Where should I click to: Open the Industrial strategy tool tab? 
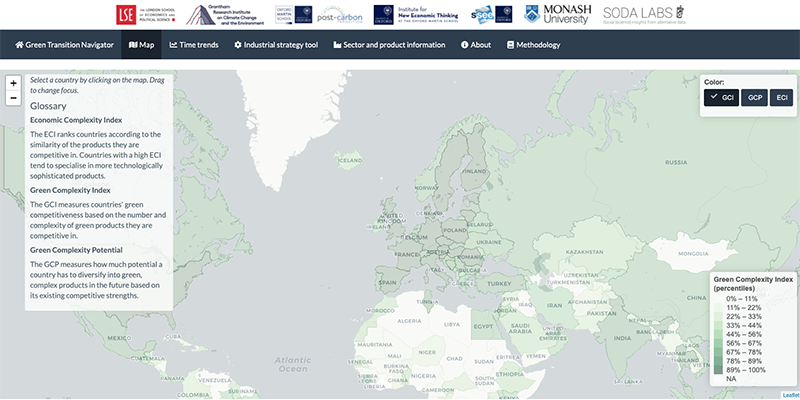275,45
